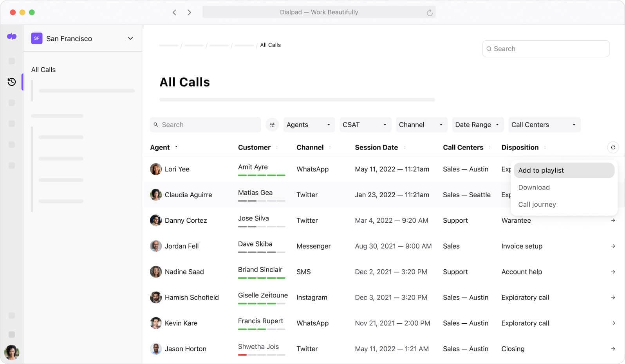
Task: Go back with browser arrow
Action: (x=174, y=13)
